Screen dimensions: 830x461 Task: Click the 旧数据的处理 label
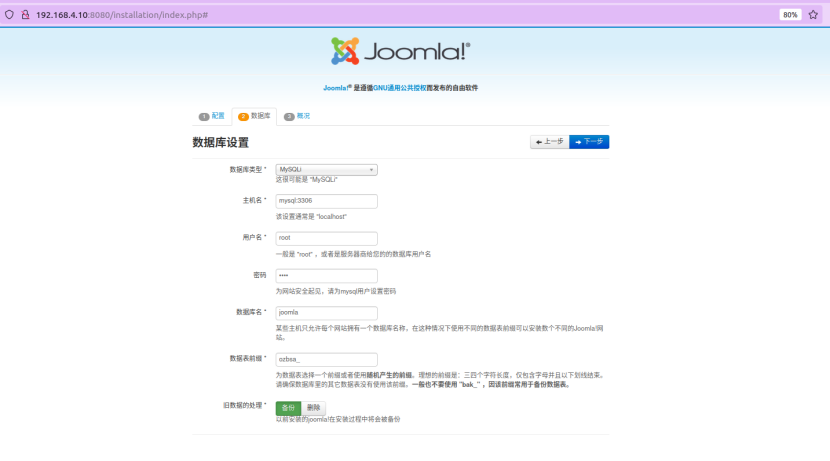(x=245, y=405)
